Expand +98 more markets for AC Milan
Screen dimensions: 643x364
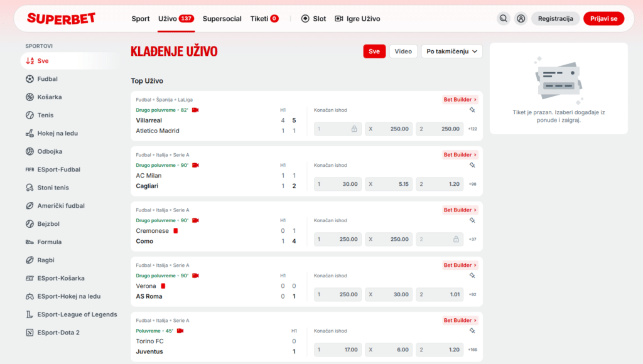(x=473, y=184)
